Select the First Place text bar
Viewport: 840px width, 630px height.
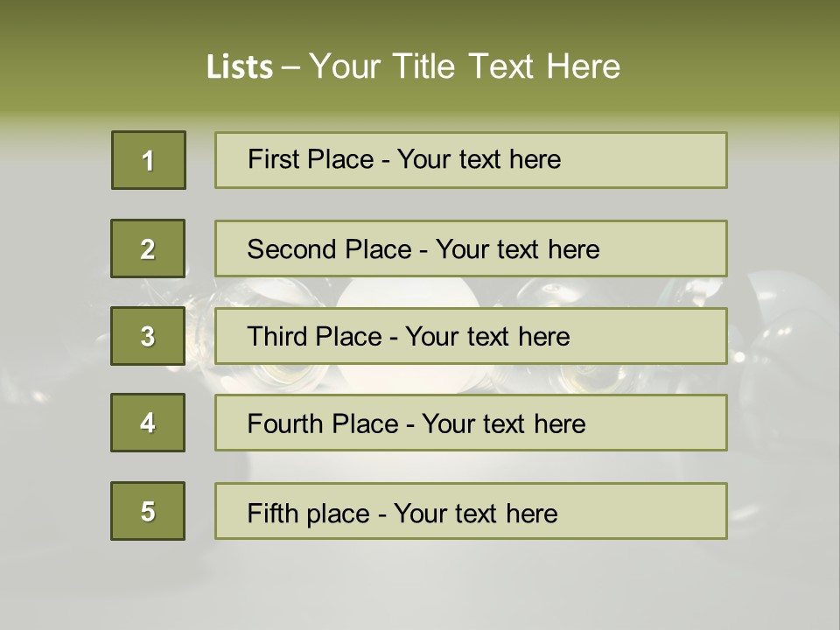pyautogui.click(x=471, y=160)
